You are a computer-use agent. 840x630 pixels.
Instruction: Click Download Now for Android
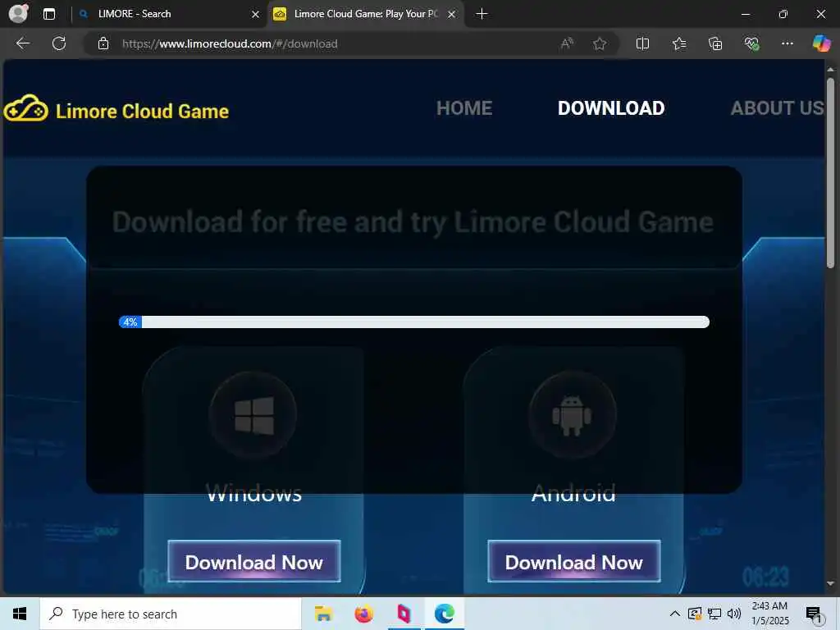click(x=573, y=561)
